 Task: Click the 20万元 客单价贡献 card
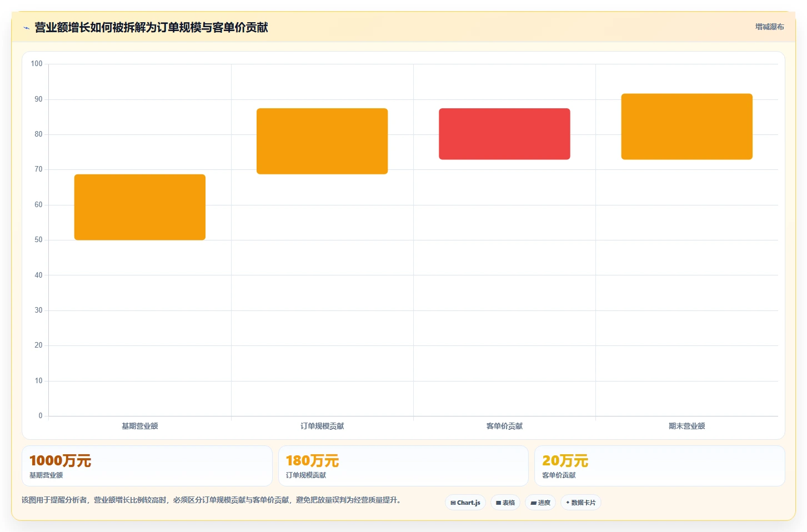659,466
